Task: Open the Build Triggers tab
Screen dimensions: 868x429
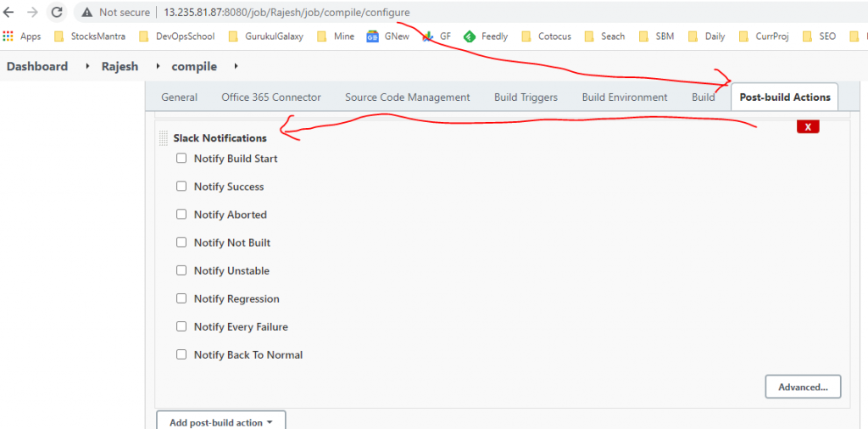Action: point(526,97)
